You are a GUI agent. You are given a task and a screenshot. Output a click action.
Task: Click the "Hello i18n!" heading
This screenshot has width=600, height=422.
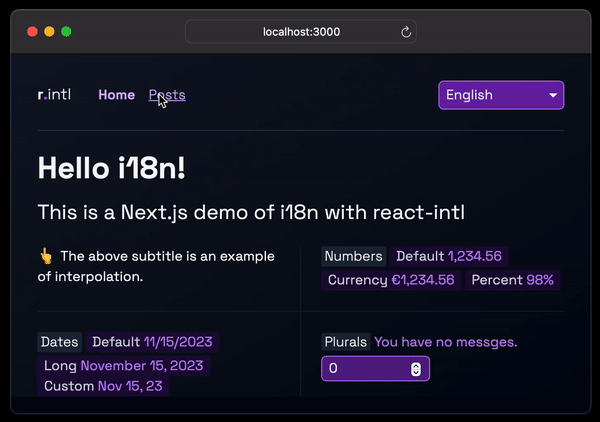[111, 168]
